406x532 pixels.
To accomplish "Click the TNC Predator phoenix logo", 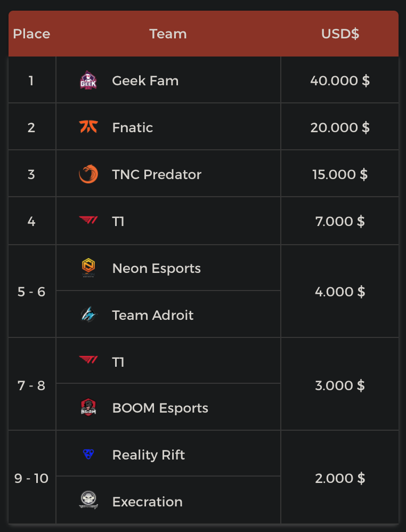I will click(x=88, y=174).
